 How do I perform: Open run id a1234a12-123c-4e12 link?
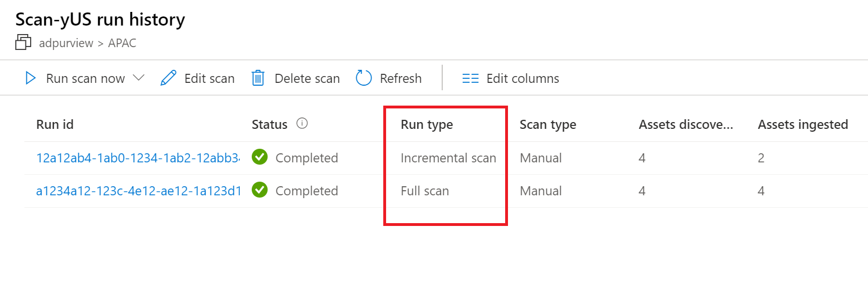139,191
